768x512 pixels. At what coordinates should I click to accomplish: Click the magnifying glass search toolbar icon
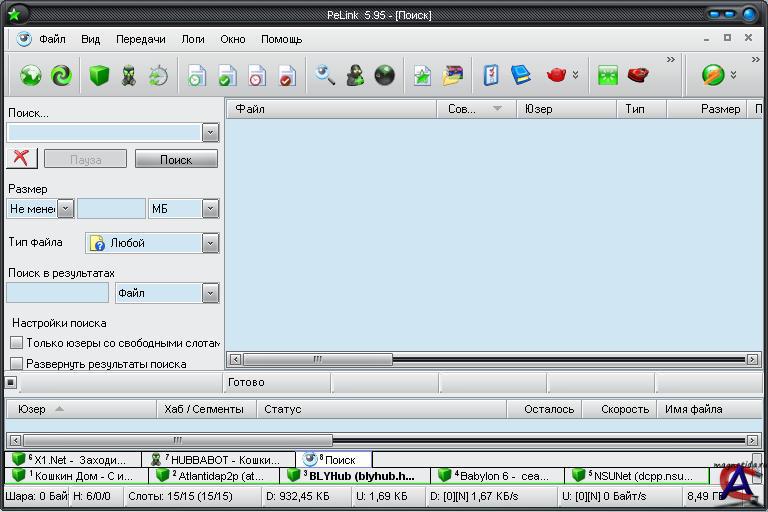coord(325,75)
